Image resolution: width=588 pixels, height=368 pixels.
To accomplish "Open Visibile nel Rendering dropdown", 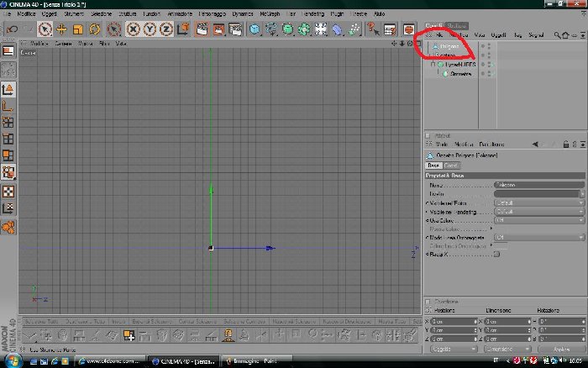I will [539, 212].
